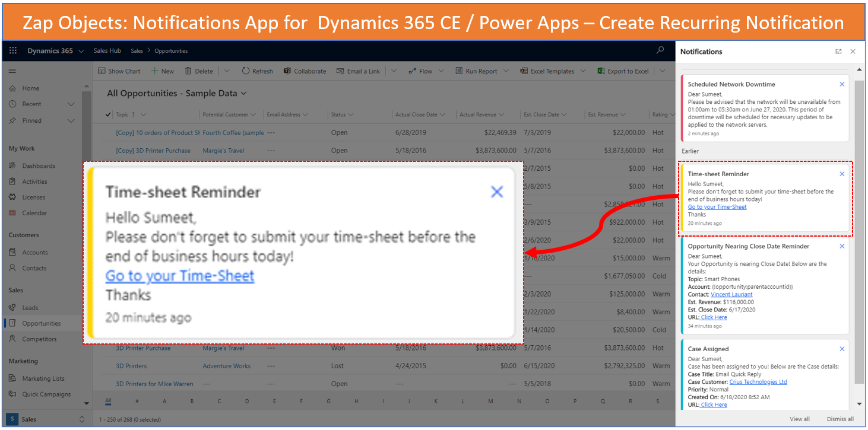The height and width of the screenshot is (430, 868).
Task: Switch area using the Sales selector at bottom
Action: click(x=46, y=419)
